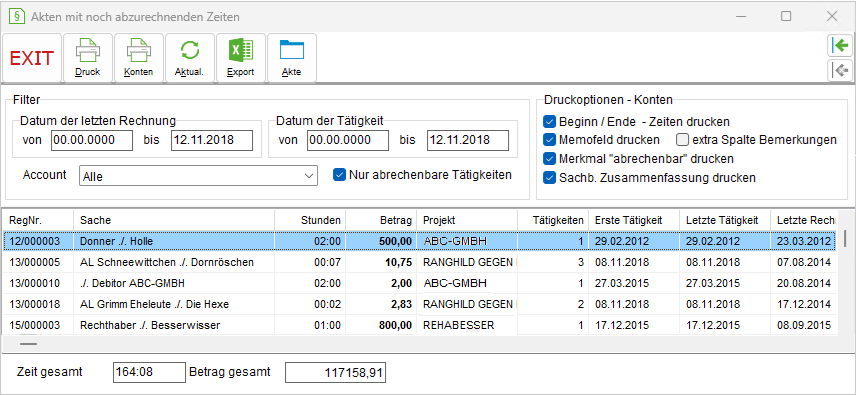Toggle Merkmal "abrechenbar" drucken
Screen dimensions: 856x395
[550, 159]
